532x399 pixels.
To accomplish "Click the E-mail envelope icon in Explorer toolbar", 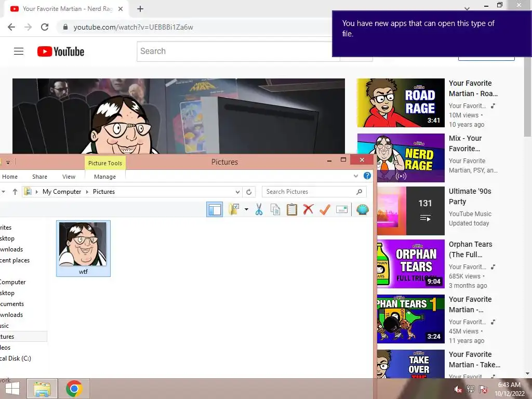I will [342, 209].
